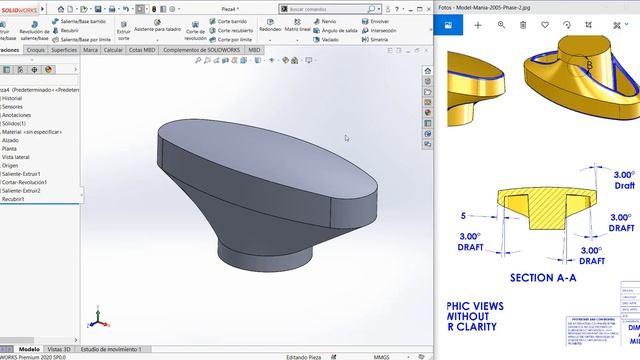The height and width of the screenshot is (360, 640).
Task: Select the Corte barrido tool
Action: click(228, 21)
